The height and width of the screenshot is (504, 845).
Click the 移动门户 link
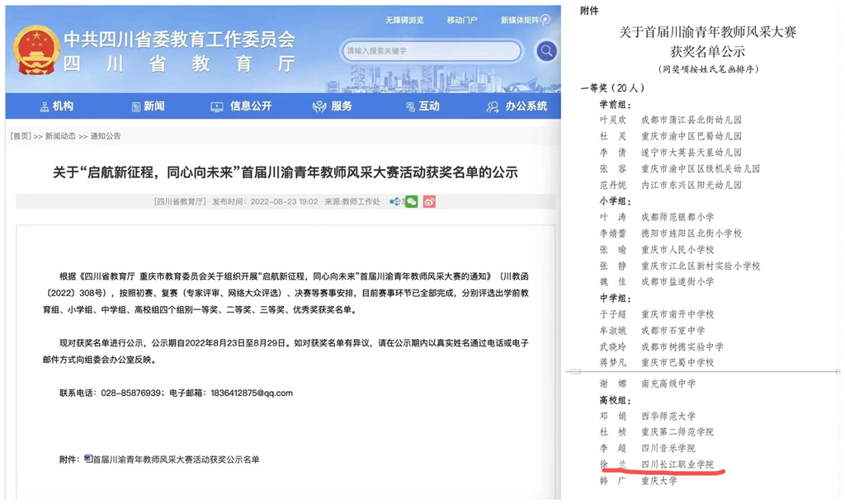(x=462, y=20)
